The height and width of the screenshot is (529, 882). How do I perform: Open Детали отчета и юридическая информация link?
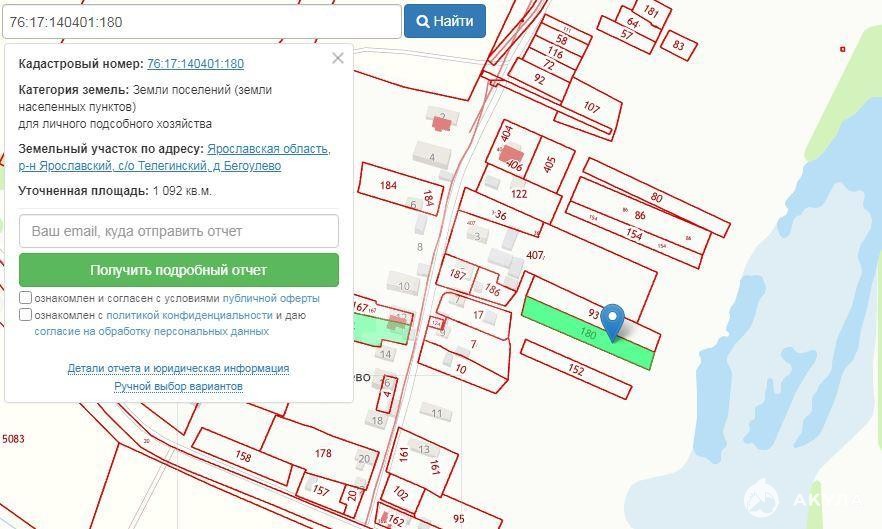[178, 368]
